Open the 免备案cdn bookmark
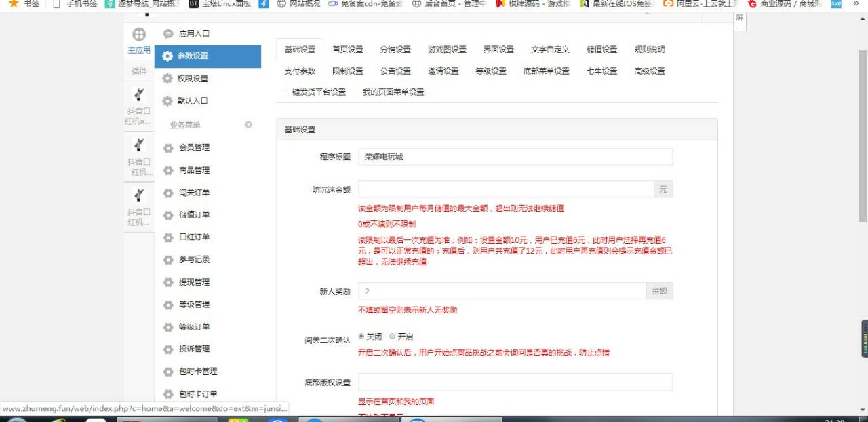Image resolution: width=868 pixels, height=422 pixels. (366, 3)
